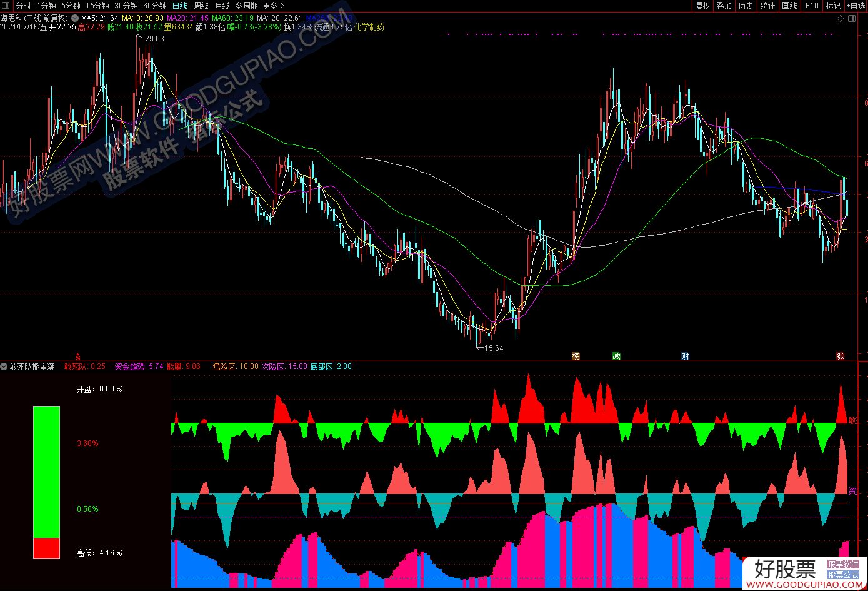Open the 多周期 multi-period view
Viewport: 868px width, 591px height.
click(x=246, y=6)
